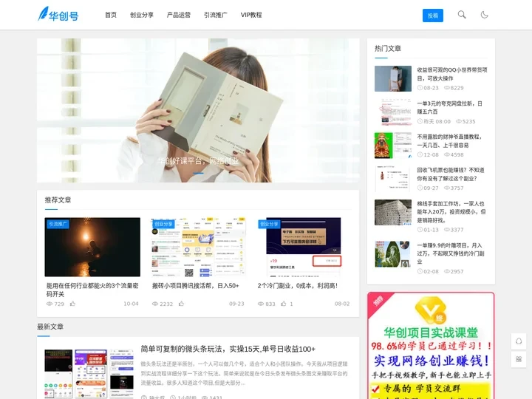Image resolution: width=532 pixels, height=399 pixels.
Task: Click the 投稿 button
Action: point(432,16)
